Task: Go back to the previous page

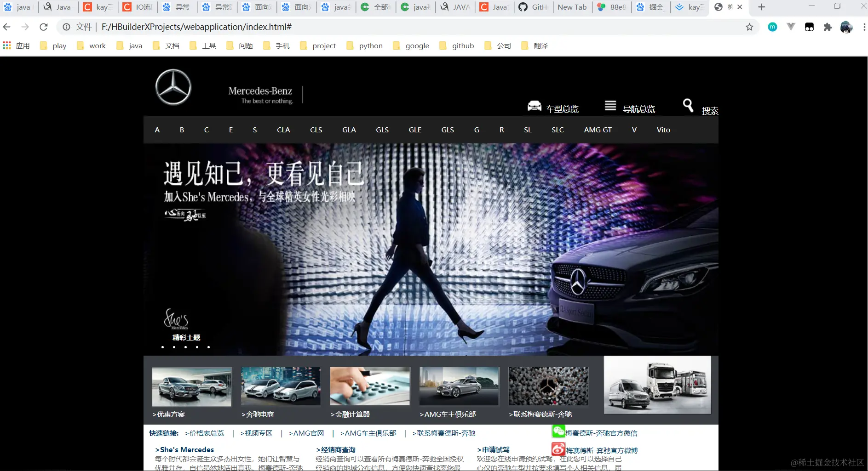Action: pyautogui.click(x=7, y=27)
